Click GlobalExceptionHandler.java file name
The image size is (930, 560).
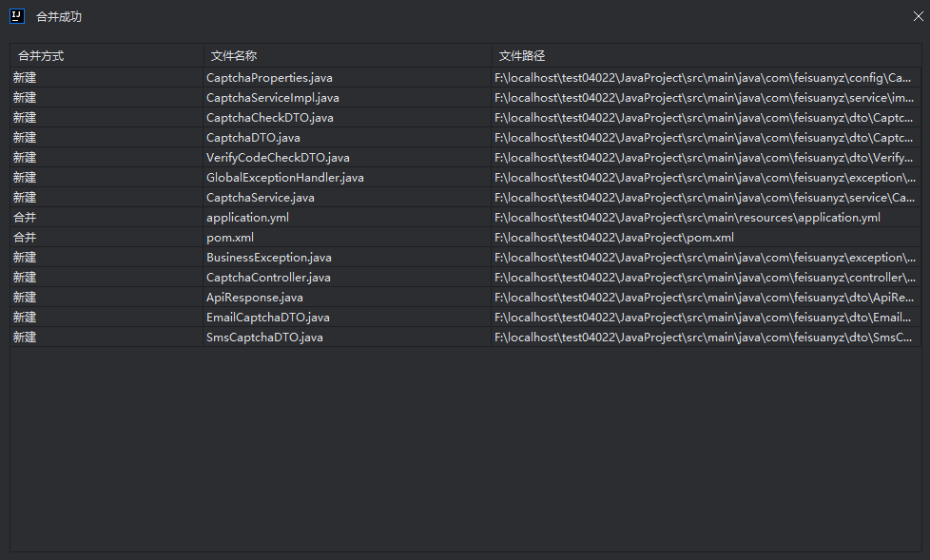[284, 178]
